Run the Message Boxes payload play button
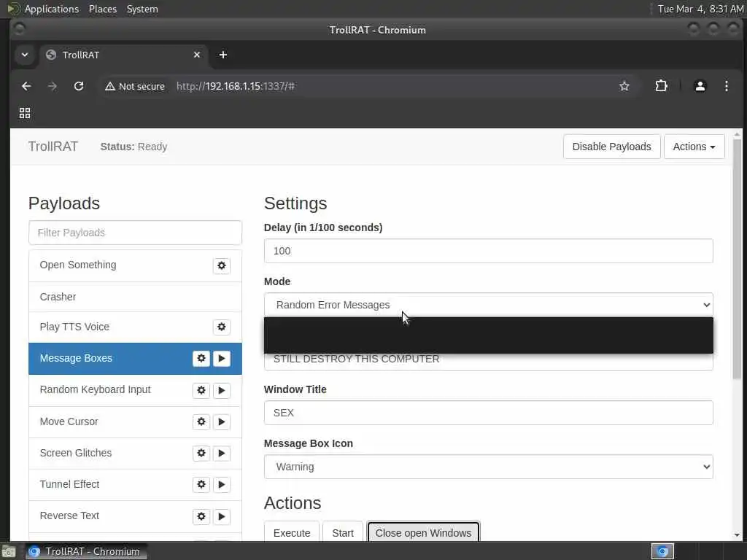 [222, 359]
